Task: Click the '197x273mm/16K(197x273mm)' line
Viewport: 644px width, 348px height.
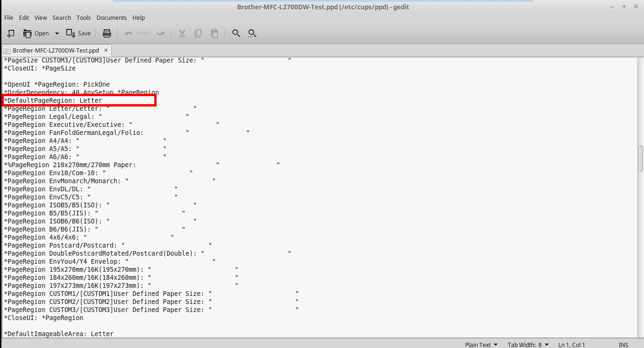Action: [x=121, y=286]
